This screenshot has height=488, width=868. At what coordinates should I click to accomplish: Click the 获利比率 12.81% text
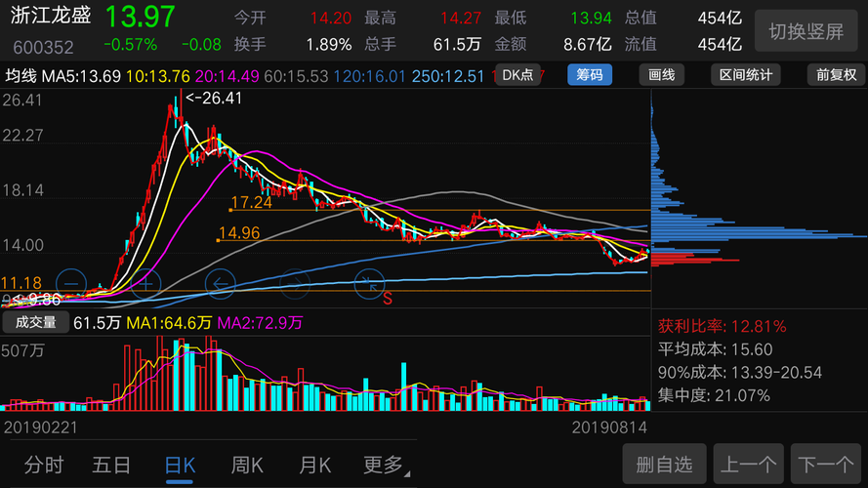coord(722,326)
